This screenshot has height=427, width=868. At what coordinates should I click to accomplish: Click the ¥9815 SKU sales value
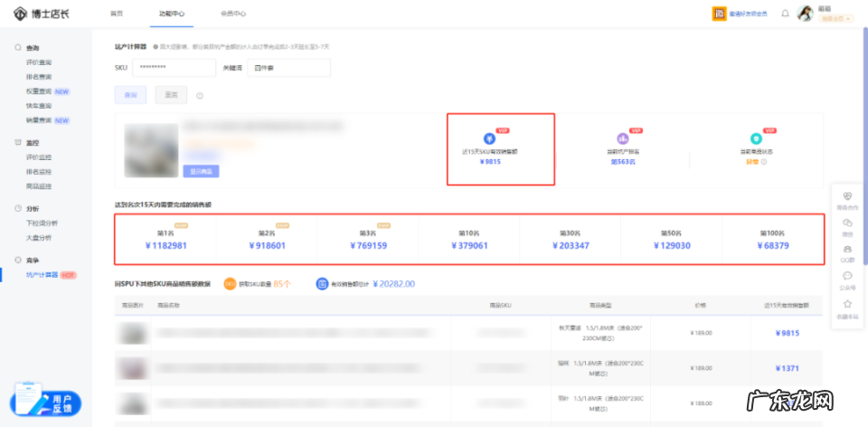(x=490, y=162)
